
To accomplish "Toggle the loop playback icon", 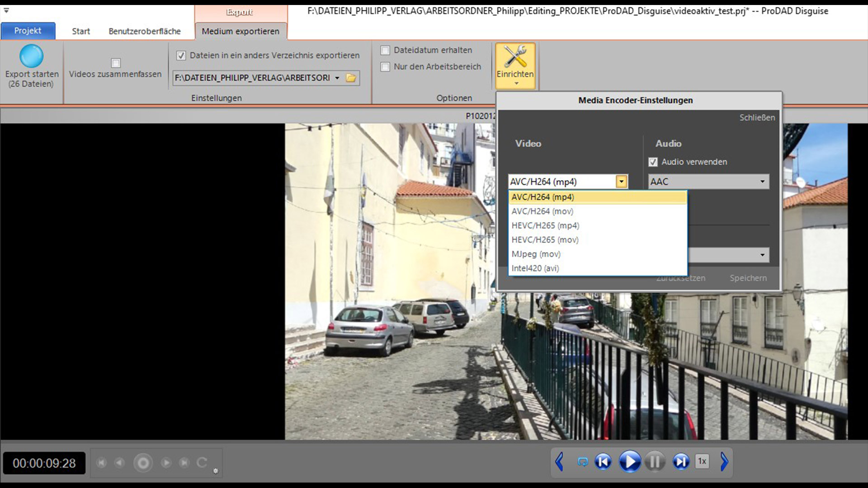I will point(582,461).
